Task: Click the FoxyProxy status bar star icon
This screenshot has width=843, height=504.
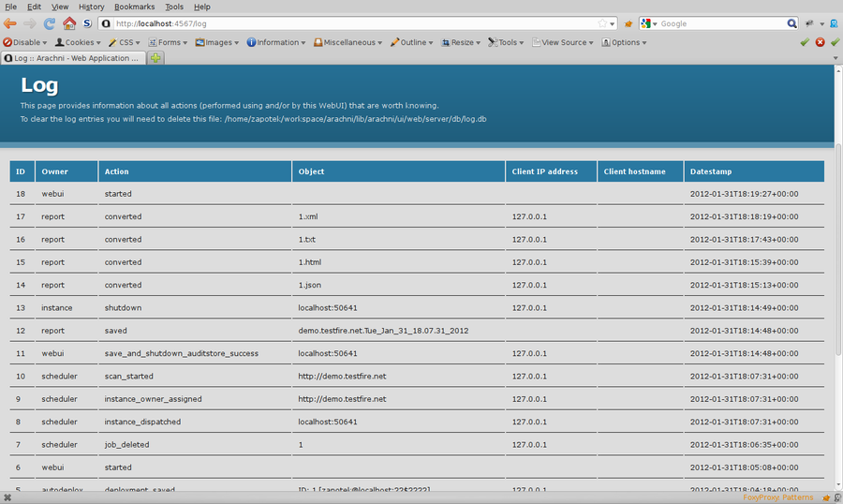Action: (826, 498)
